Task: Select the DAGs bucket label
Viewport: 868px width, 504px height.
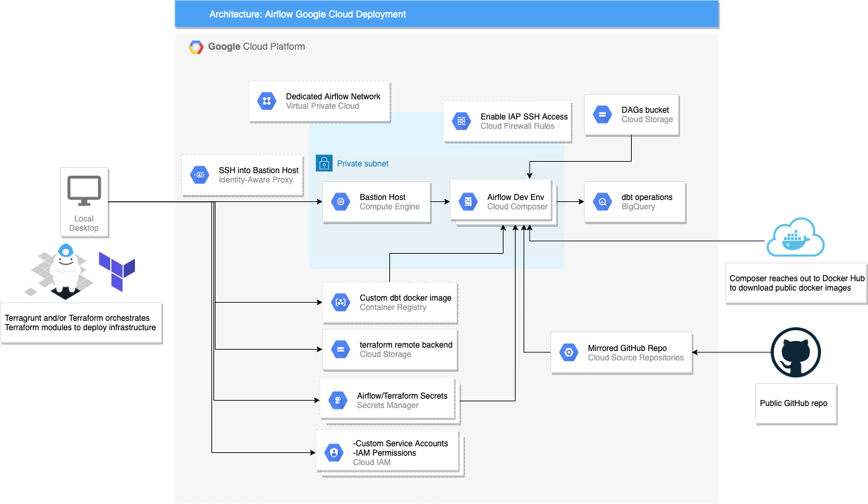Action: 645,110
